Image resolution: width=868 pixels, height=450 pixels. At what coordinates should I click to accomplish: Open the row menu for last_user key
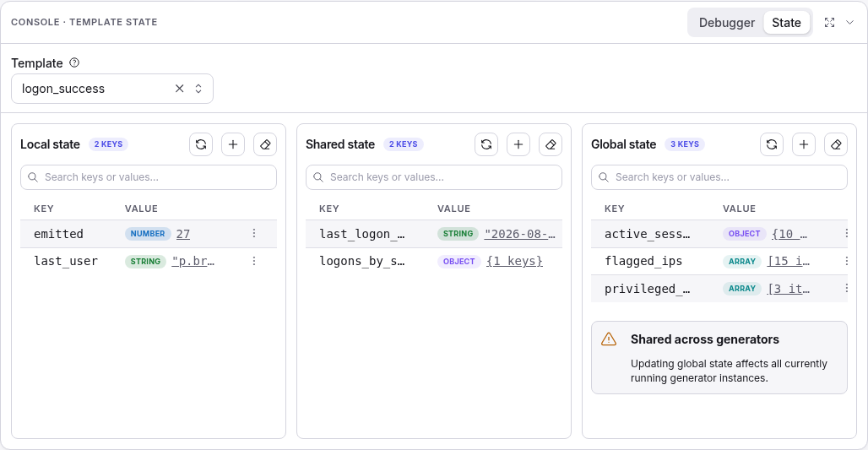point(254,261)
